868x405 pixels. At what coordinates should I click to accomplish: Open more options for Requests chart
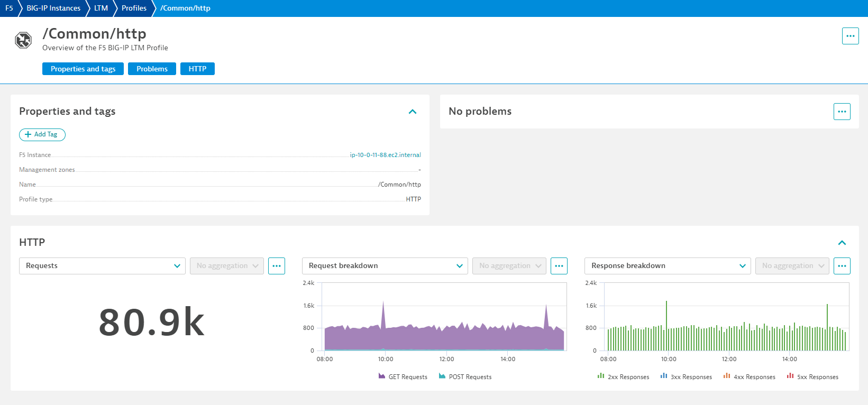coord(277,266)
